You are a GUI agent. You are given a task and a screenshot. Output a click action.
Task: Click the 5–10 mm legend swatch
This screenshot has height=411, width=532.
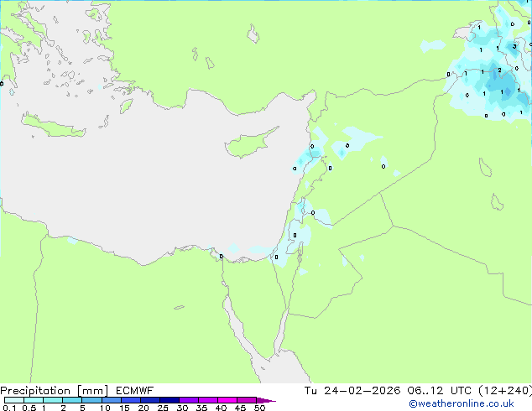point(91,400)
